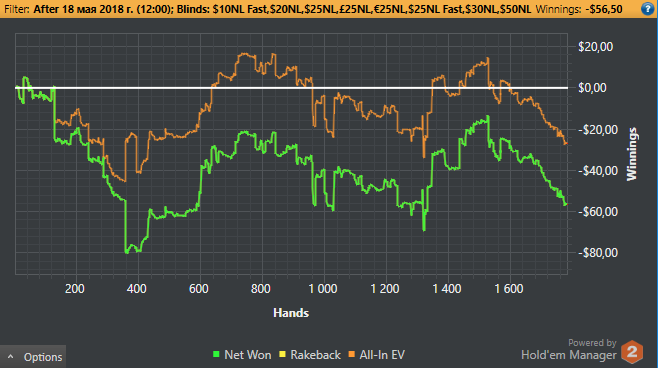This screenshot has height=368, width=658.
Task: Click the $0,00 axis label
Action: pyautogui.click(x=592, y=88)
